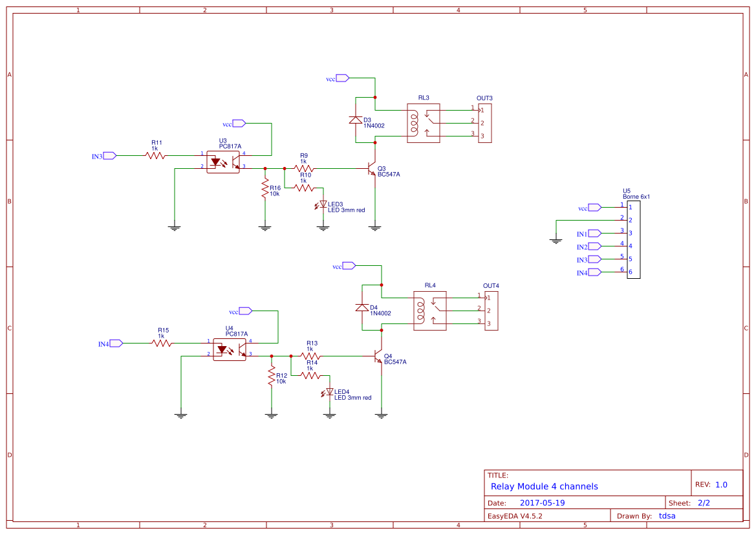Select the LED4 red LED symbol
The height and width of the screenshot is (535, 756).
coord(330,392)
